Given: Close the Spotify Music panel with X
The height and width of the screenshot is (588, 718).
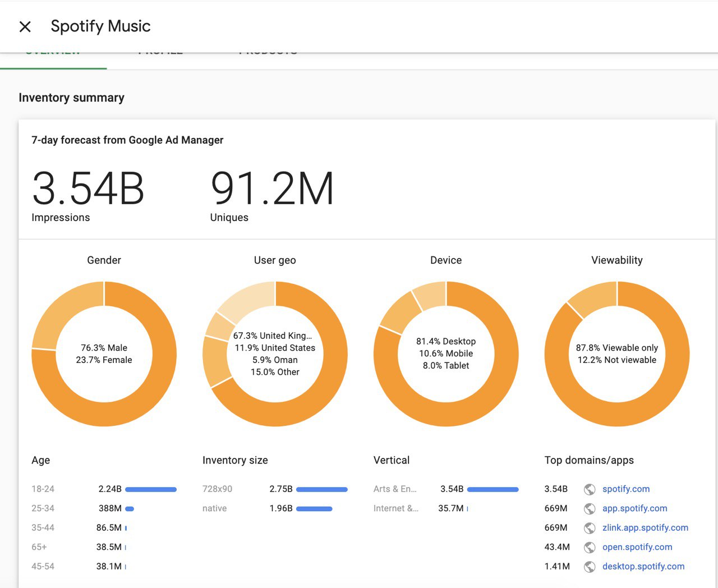Looking at the screenshot, I should [x=25, y=26].
